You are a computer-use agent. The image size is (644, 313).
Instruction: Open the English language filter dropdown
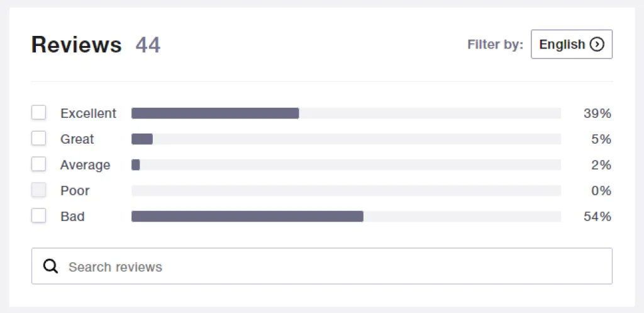coord(571,45)
